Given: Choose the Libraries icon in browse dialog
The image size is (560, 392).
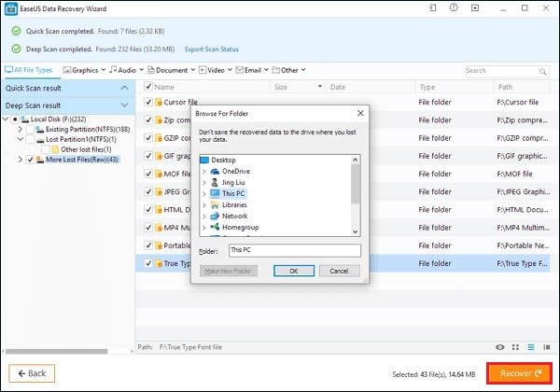Looking at the screenshot, I should (x=215, y=204).
